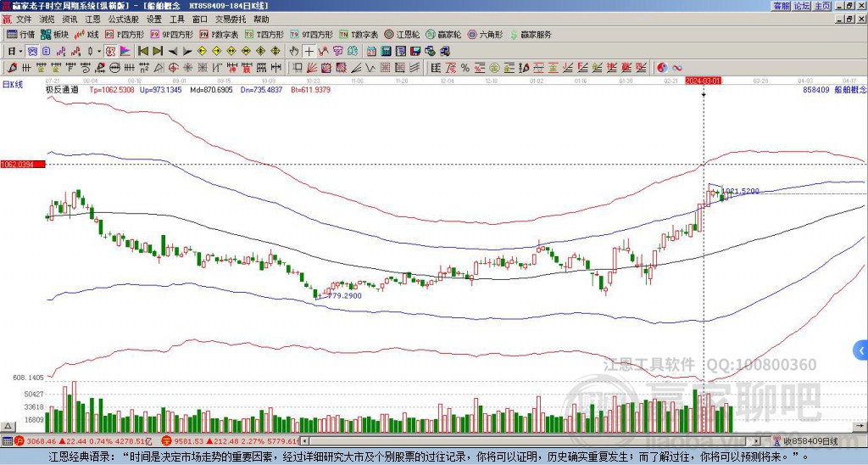Select the red pencil drawing tool
This screenshot has height=465, width=868.
pyautogui.click(x=12, y=68)
